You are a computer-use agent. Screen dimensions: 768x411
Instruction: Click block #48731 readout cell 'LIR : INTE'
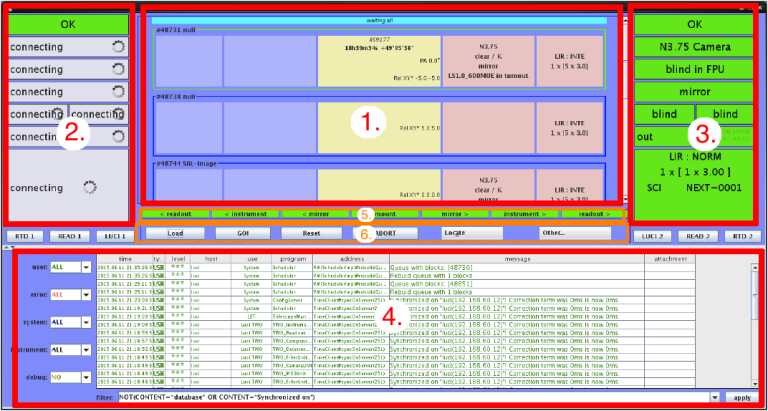pyautogui.click(x=570, y=61)
